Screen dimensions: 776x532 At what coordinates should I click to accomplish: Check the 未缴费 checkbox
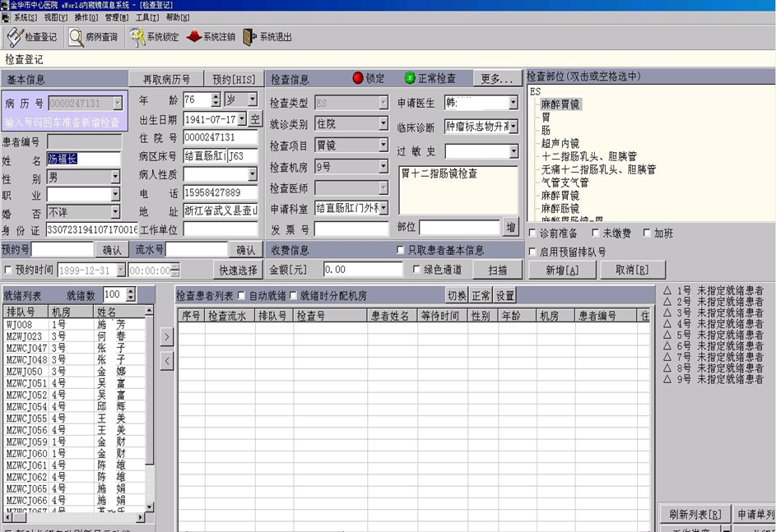tap(595, 233)
